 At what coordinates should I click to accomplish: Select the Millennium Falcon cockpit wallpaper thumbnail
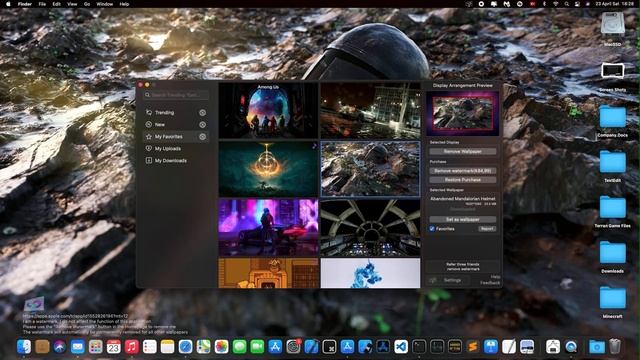[370, 227]
